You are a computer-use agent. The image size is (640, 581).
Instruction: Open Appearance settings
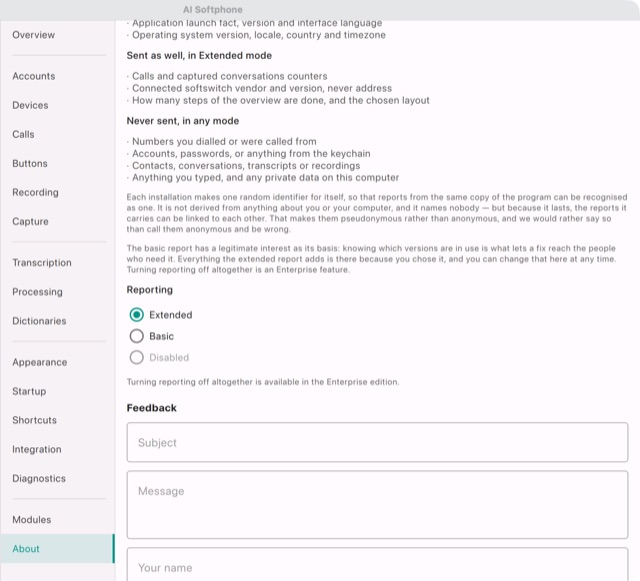coord(40,362)
